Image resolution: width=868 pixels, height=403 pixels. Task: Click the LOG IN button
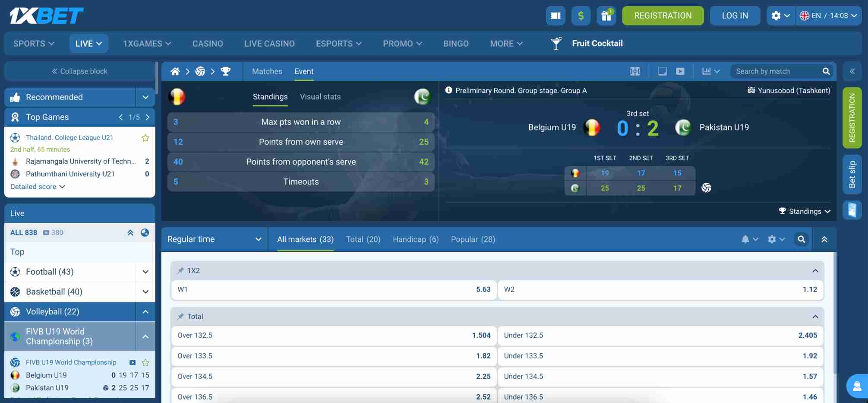point(735,16)
